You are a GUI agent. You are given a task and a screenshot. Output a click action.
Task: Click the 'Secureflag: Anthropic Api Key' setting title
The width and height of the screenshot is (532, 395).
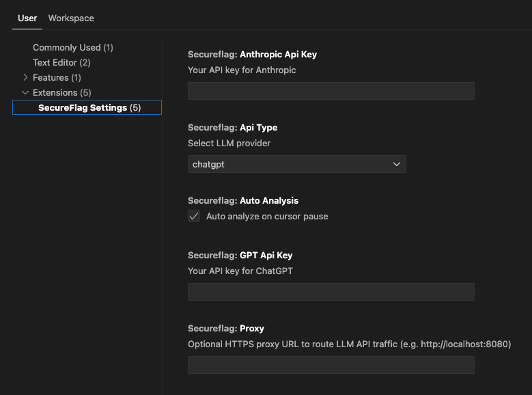pos(253,55)
